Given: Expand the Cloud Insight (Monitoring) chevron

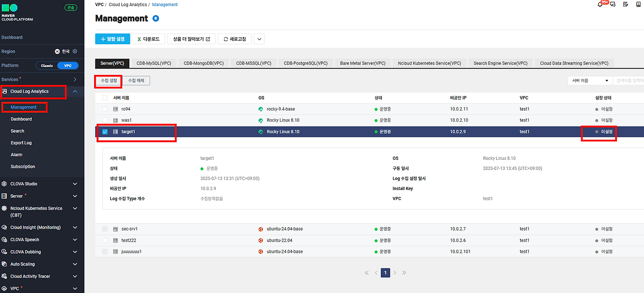Looking at the screenshot, I should tap(75, 227).
